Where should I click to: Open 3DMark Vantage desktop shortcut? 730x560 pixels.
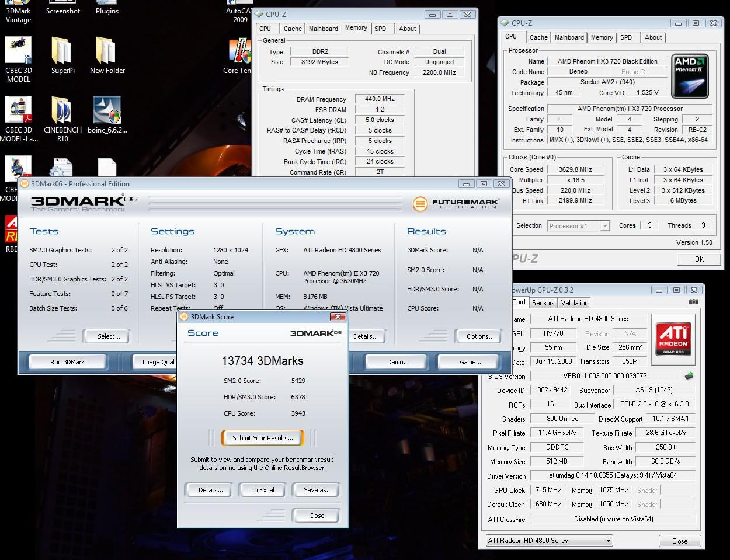tap(18, 12)
